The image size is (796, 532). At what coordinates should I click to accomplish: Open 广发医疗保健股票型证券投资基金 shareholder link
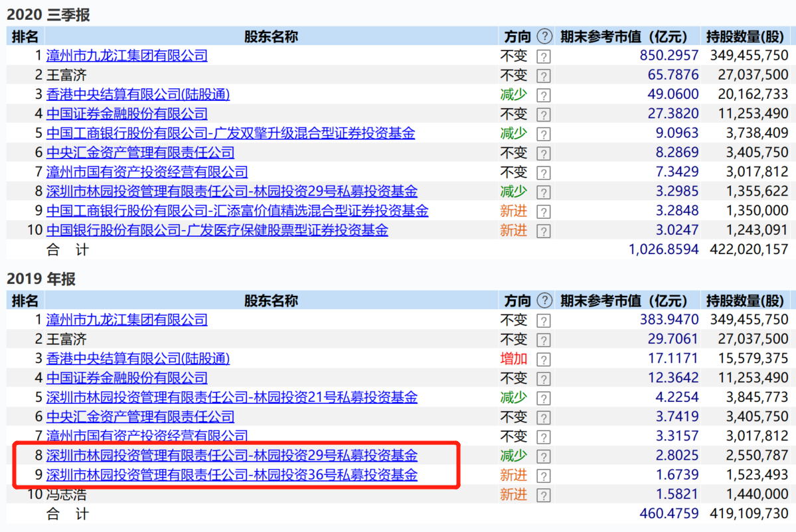[x=217, y=230]
